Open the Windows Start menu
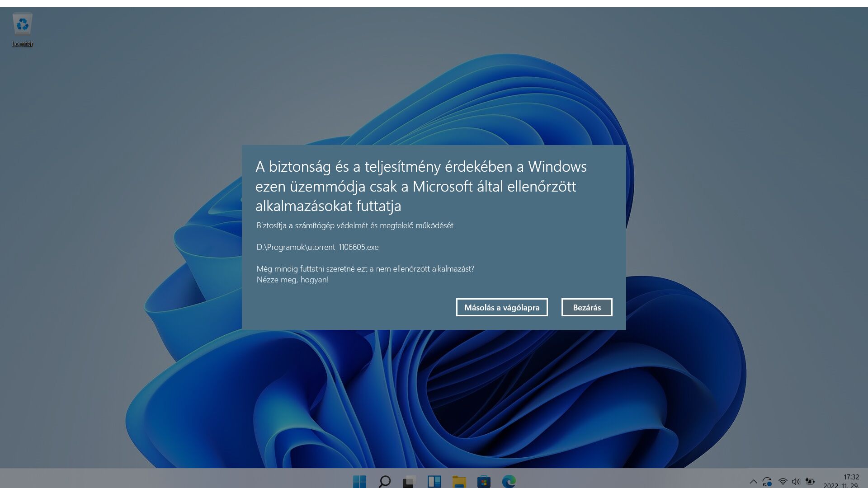 (360, 482)
